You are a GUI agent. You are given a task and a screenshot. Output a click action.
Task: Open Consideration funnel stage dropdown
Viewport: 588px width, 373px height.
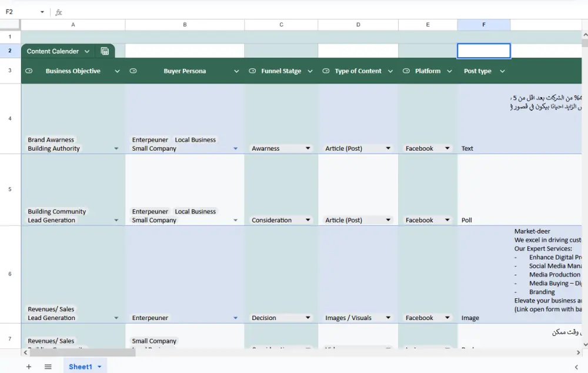pos(308,220)
